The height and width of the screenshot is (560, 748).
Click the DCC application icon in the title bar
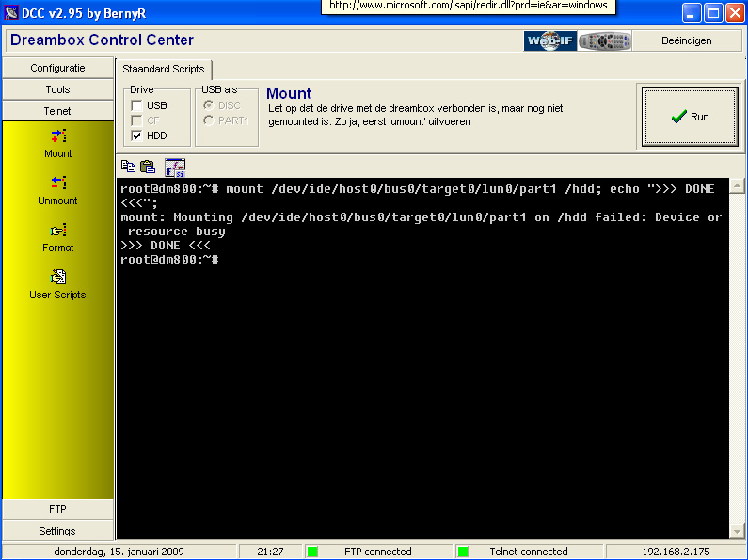click(x=11, y=13)
